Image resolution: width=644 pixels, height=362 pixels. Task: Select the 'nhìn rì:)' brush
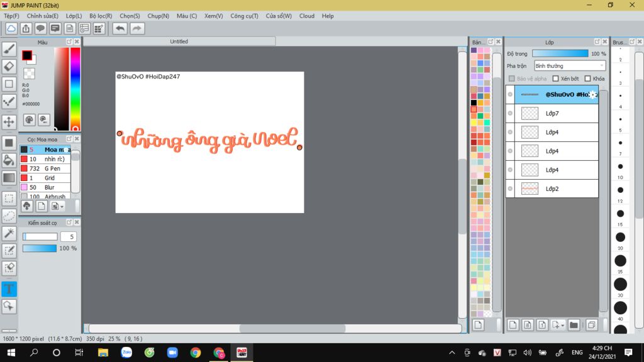click(x=45, y=159)
